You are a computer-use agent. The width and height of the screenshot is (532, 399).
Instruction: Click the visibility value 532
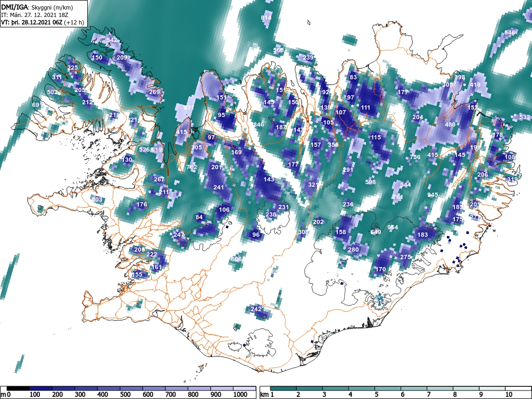525,117
